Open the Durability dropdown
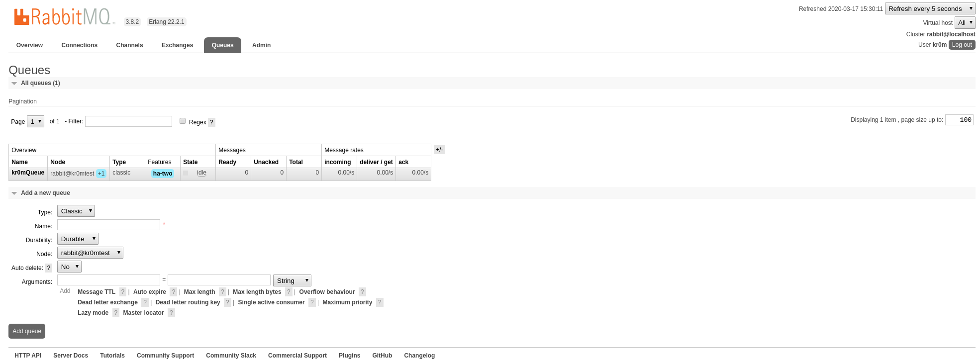 (78, 239)
